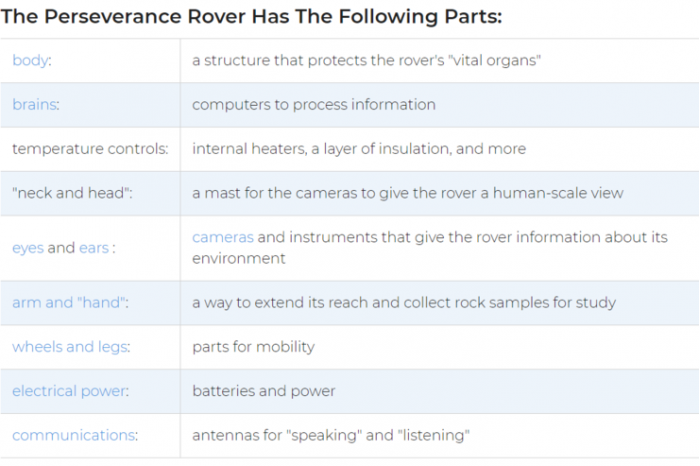Go to the "wheels and legs" link
700x466 pixels.
(x=70, y=347)
